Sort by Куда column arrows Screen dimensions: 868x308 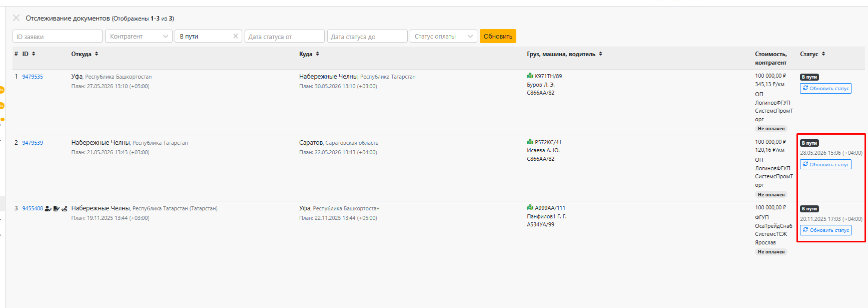[317, 54]
